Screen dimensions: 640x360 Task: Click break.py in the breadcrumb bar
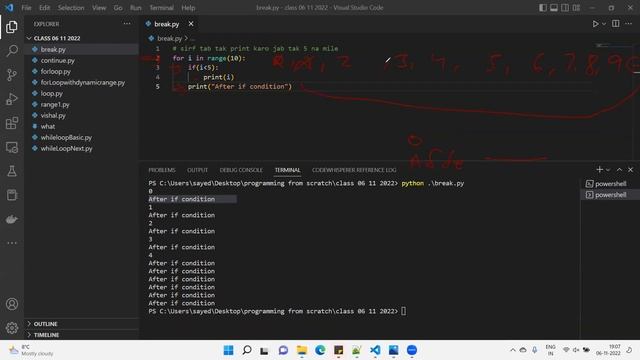coord(169,38)
